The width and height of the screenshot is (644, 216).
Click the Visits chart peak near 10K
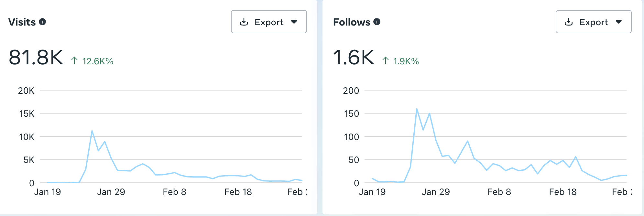(x=92, y=131)
